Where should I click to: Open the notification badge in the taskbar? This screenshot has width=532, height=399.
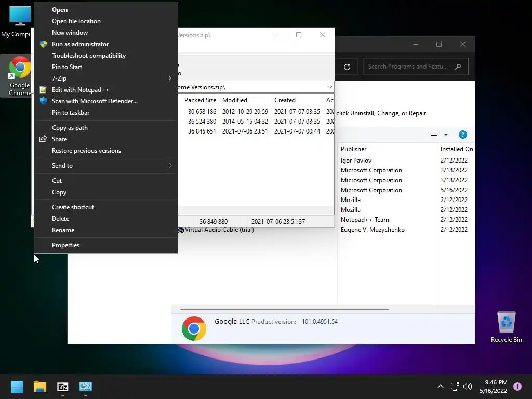(517, 387)
